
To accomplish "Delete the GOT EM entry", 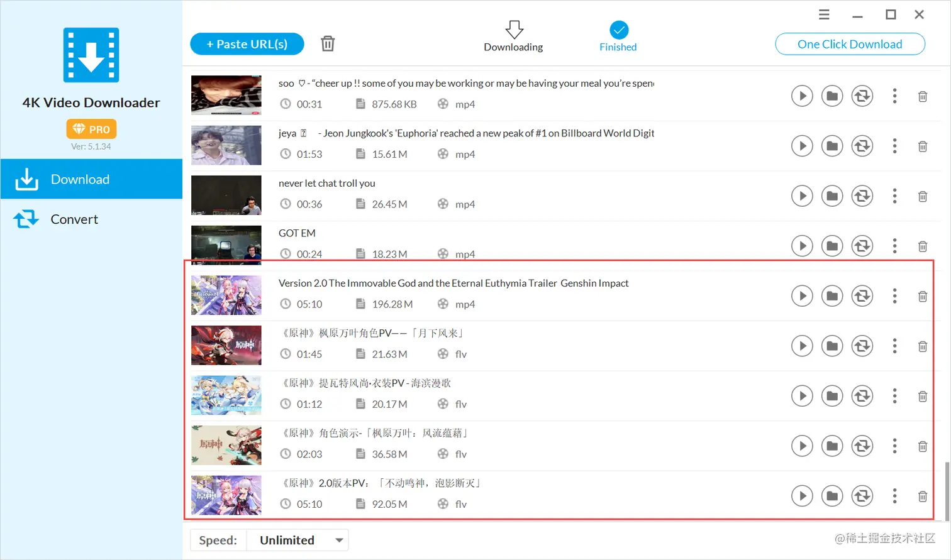I will tap(923, 246).
